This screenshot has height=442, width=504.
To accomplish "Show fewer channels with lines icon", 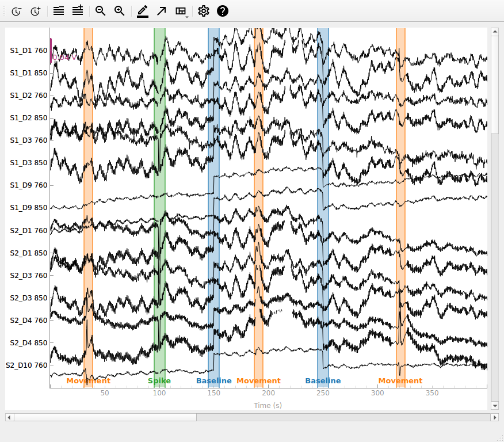I will click(x=59, y=12).
